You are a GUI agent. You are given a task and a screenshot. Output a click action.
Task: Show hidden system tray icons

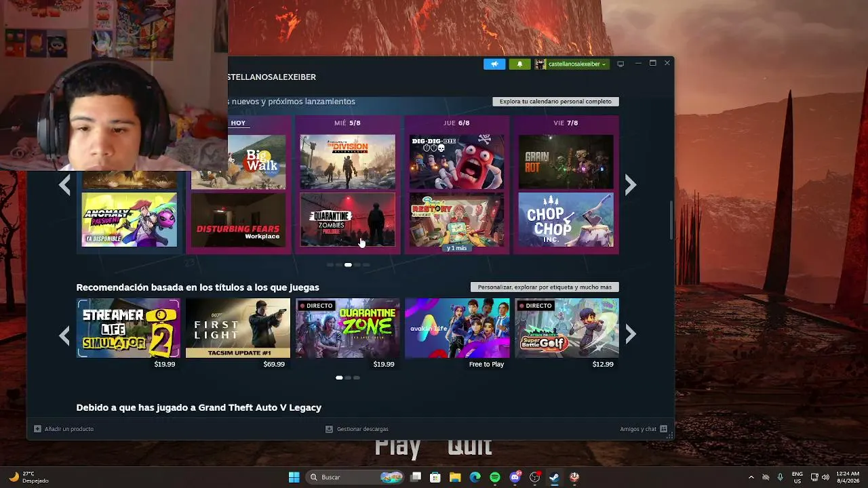coord(751,477)
